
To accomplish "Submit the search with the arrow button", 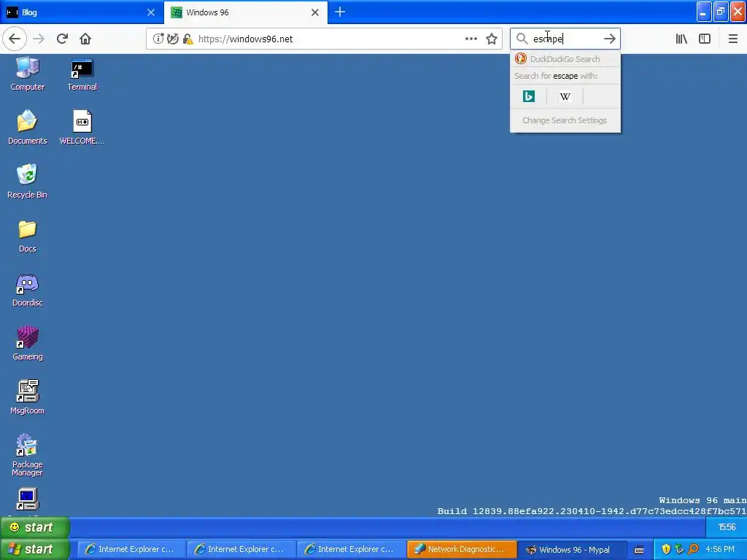I will [609, 39].
